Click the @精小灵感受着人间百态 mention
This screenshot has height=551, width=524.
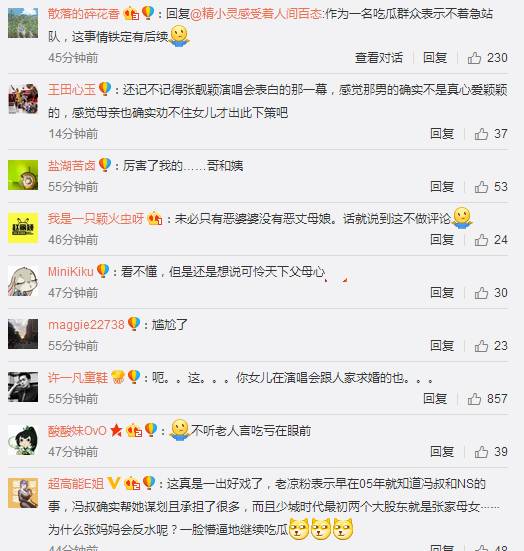[256, 14]
